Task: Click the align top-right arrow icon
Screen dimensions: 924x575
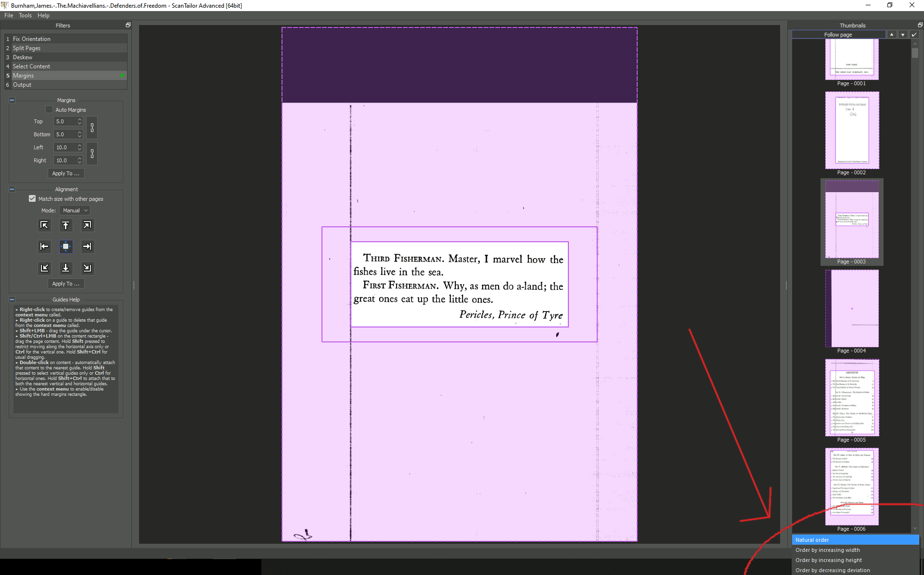Action: point(87,225)
